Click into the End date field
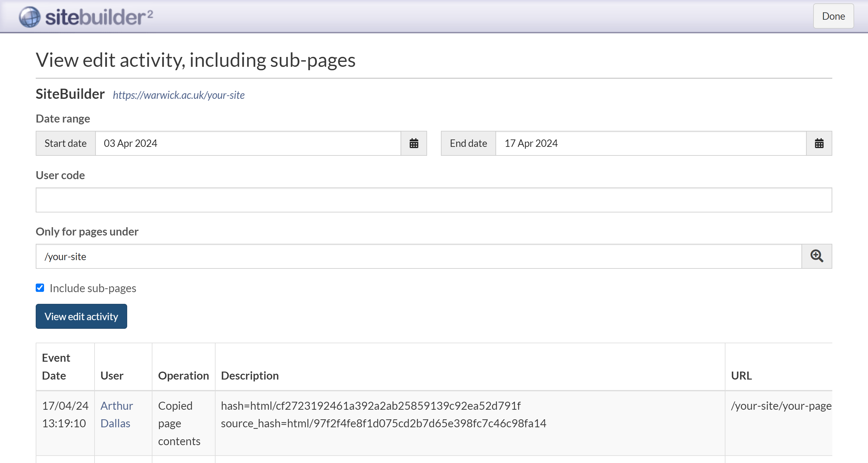The width and height of the screenshot is (868, 463). (x=650, y=143)
